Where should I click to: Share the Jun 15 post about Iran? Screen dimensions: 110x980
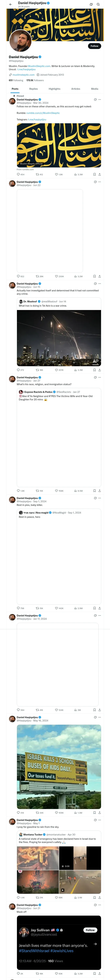coord(99,370)
